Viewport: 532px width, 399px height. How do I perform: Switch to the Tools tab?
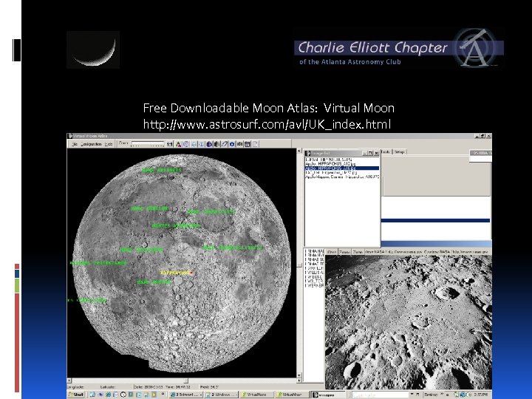tap(386, 151)
